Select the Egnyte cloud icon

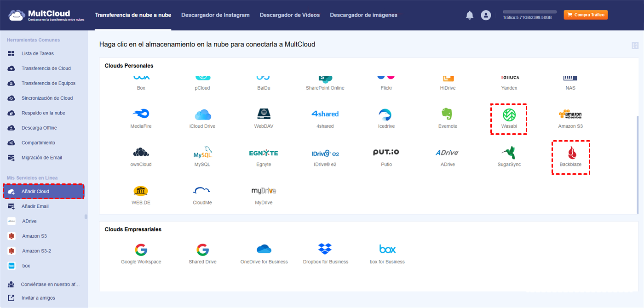[264, 153]
